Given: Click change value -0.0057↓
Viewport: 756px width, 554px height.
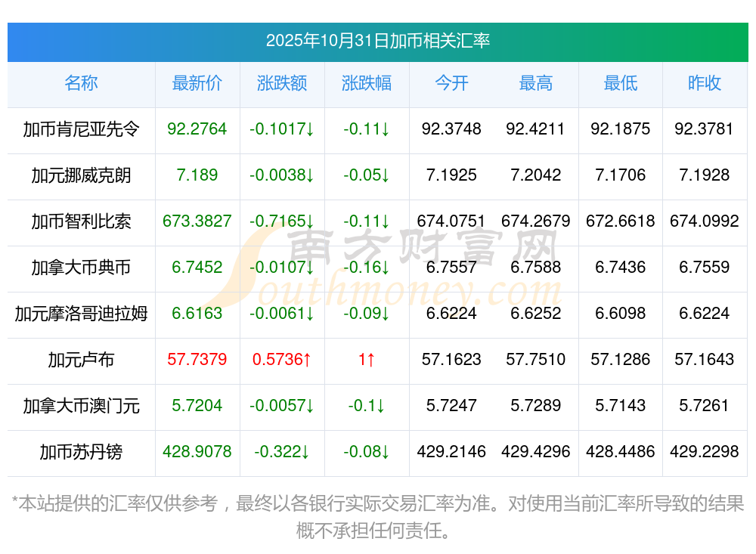Looking at the screenshot, I should (281, 405).
